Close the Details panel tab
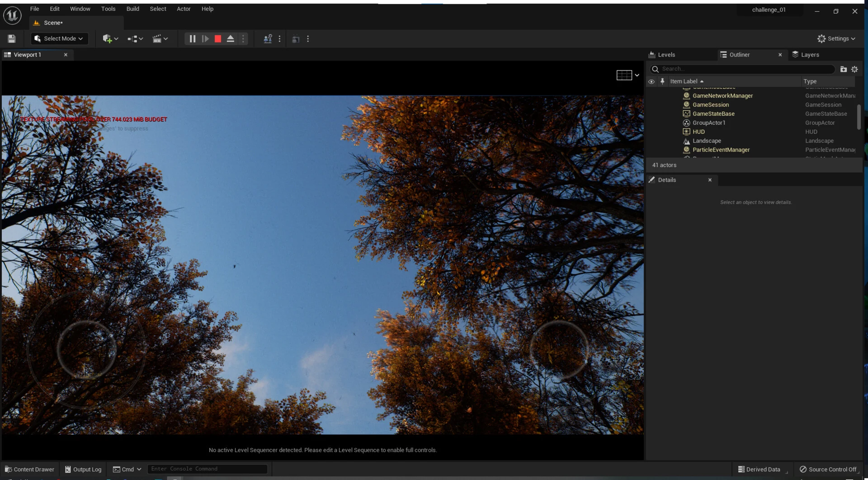868x480 pixels. pos(710,180)
